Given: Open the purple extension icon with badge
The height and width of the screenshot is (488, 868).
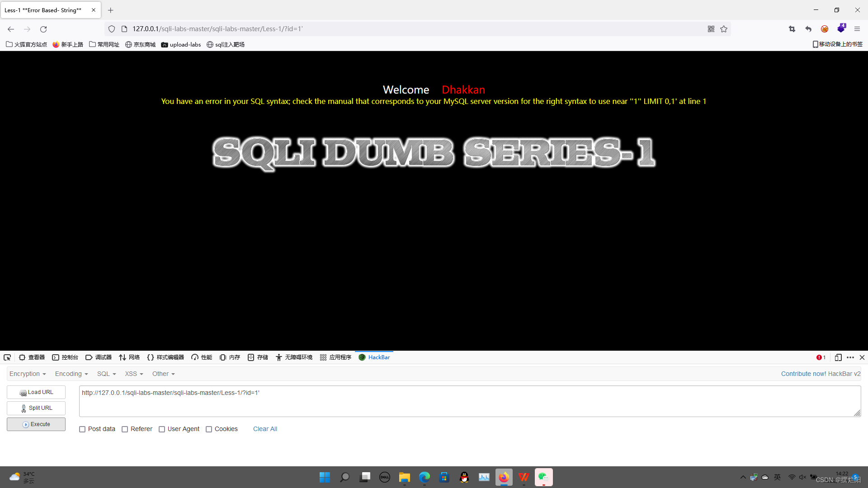Looking at the screenshot, I should (x=841, y=28).
